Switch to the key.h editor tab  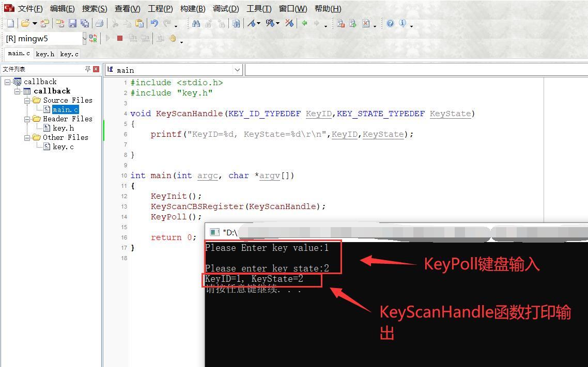[45, 54]
